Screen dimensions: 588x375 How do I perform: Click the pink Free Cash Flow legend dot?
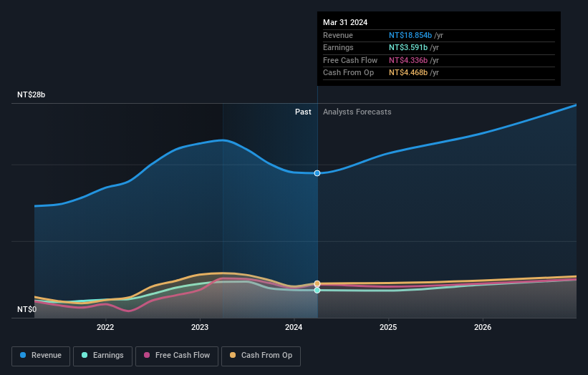click(x=147, y=355)
